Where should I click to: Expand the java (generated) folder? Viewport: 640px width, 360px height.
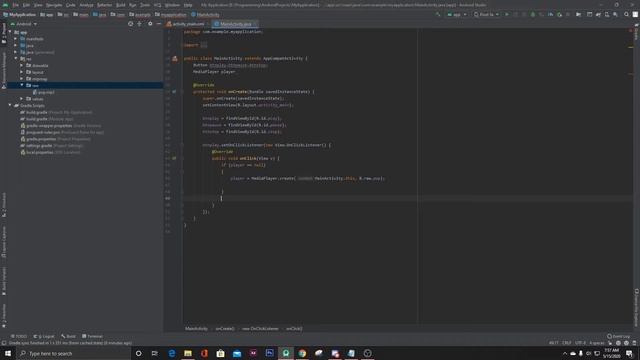(x=16, y=52)
